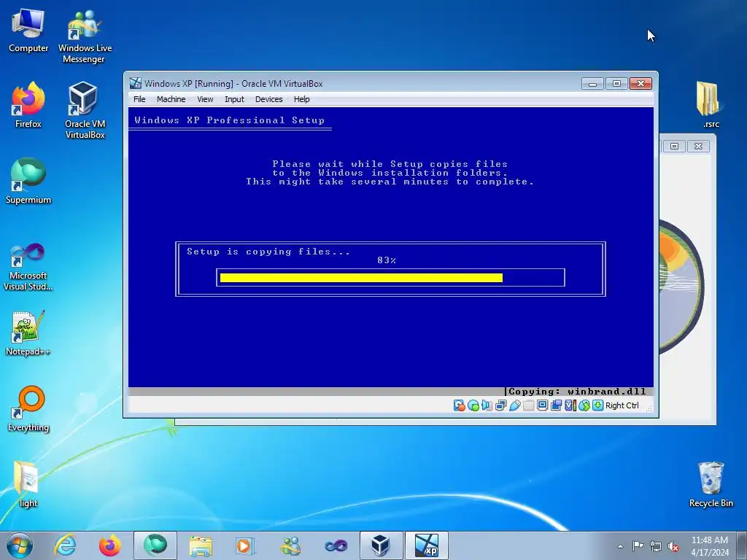Close the Windows XP VirtualBox window
747x560 pixels.
tap(640, 84)
